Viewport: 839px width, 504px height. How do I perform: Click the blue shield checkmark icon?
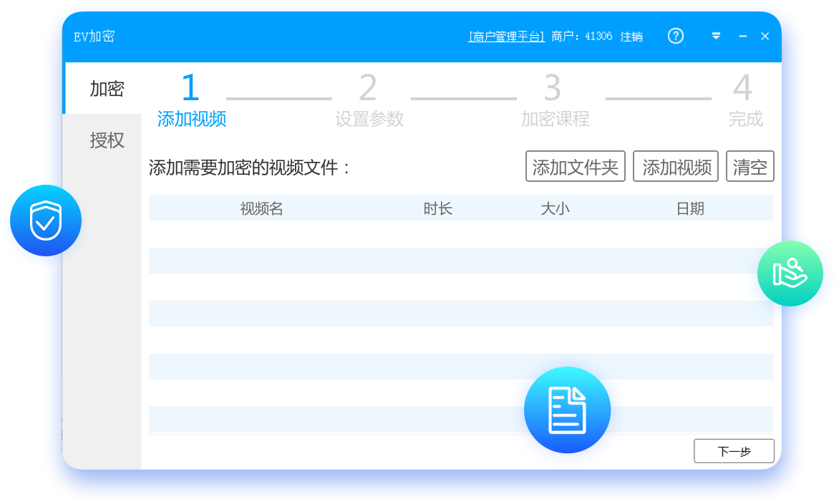click(x=45, y=221)
